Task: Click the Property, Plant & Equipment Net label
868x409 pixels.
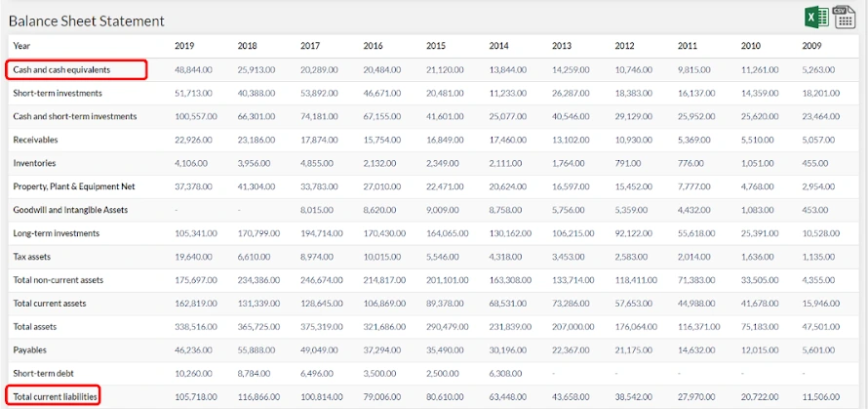Action: (x=71, y=186)
